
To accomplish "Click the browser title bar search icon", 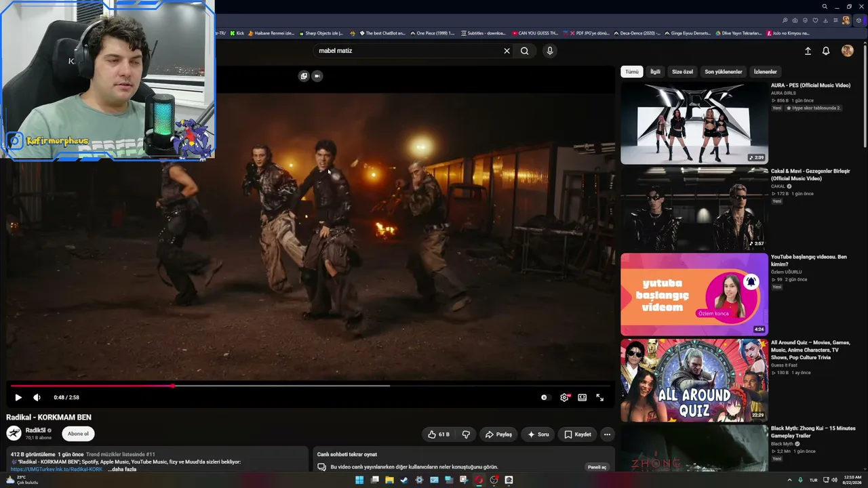I will 825,7.
